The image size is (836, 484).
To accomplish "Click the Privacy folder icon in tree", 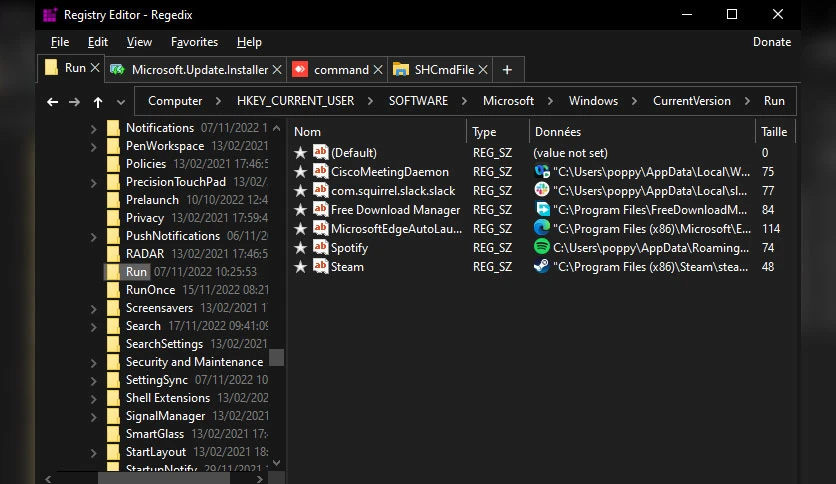I will tap(113, 217).
